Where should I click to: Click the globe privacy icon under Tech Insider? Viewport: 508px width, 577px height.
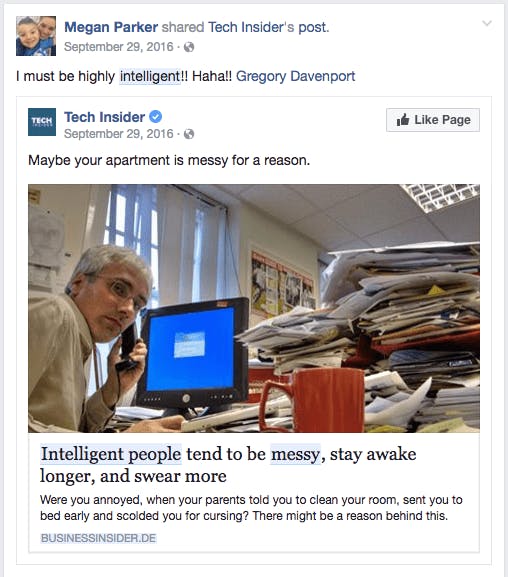pyautogui.click(x=189, y=134)
